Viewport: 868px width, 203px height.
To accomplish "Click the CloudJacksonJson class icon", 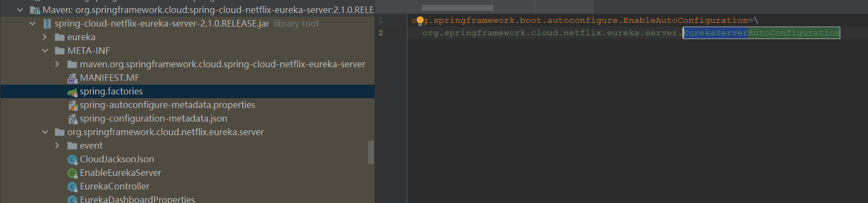I will pos(72,159).
